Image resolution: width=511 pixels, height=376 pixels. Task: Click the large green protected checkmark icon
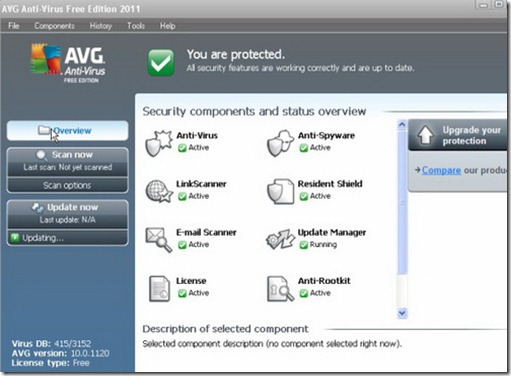click(x=161, y=62)
